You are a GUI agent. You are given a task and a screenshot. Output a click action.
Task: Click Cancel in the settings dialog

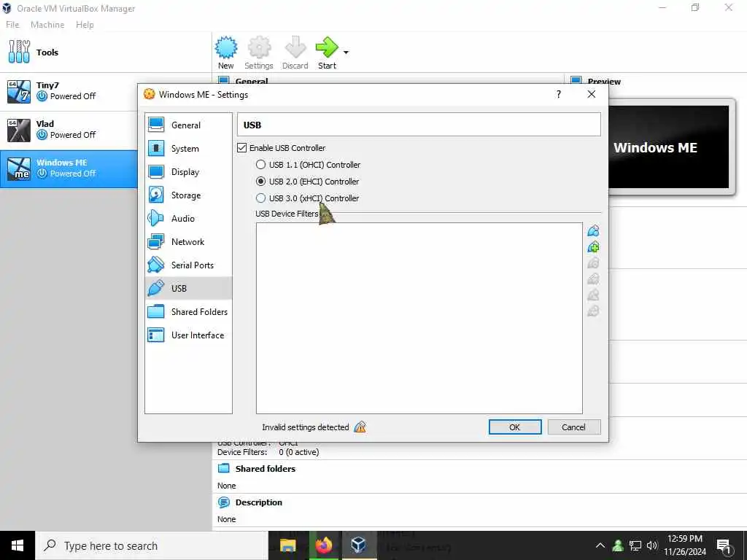pyautogui.click(x=573, y=427)
